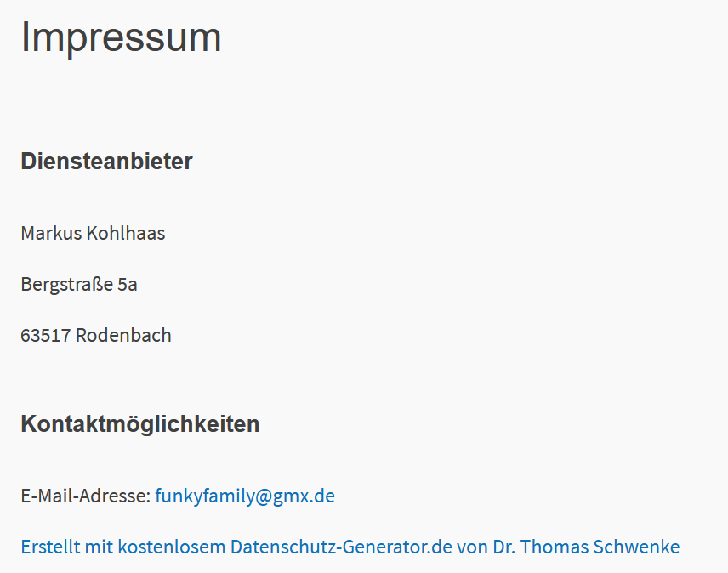This screenshot has width=728, height=573.
Task: Click the word mit in the footer link
Action: point(98,547)
